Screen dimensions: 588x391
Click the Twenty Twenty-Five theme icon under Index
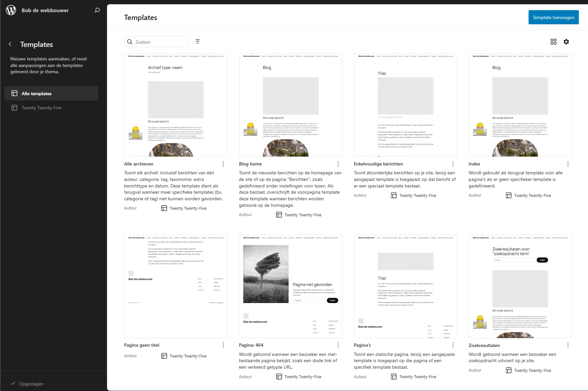(x=509, y=195)
